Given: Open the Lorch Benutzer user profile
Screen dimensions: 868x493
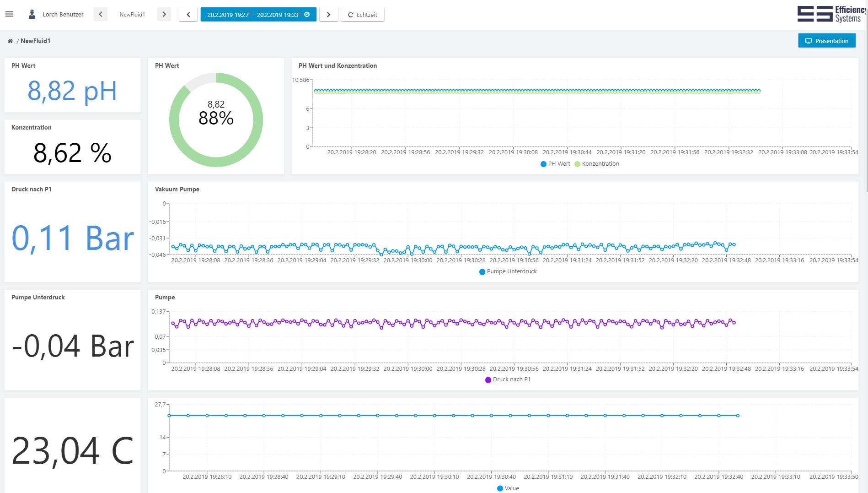Looking at the screenshot, I should [x=63, y=15].
